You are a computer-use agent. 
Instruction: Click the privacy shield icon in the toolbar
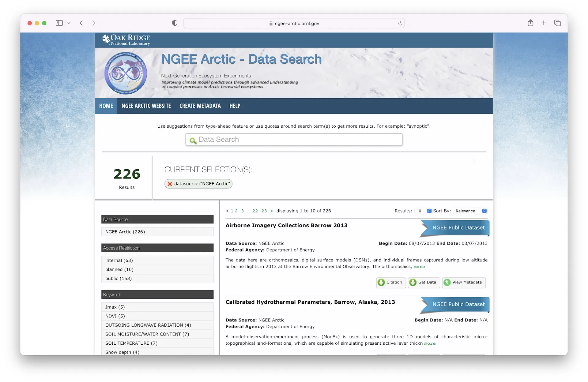click(175, 23)
